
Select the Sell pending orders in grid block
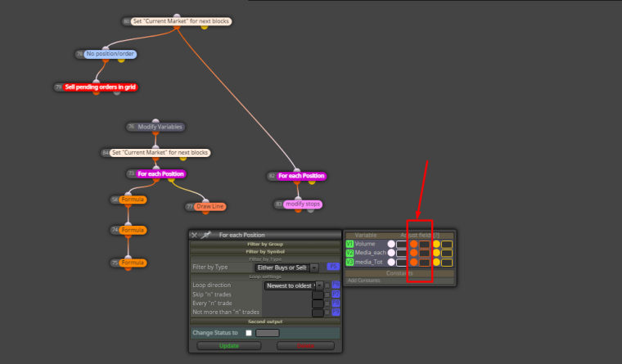pos(100,88)
